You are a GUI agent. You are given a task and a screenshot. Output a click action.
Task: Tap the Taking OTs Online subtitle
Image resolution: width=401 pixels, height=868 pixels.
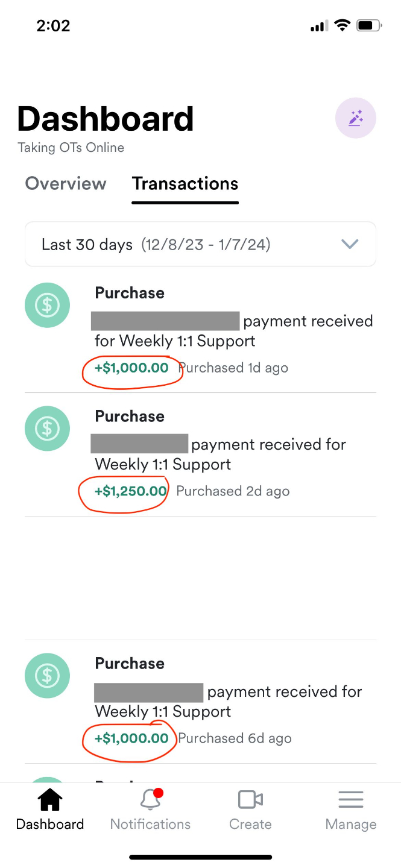point(71,148)
